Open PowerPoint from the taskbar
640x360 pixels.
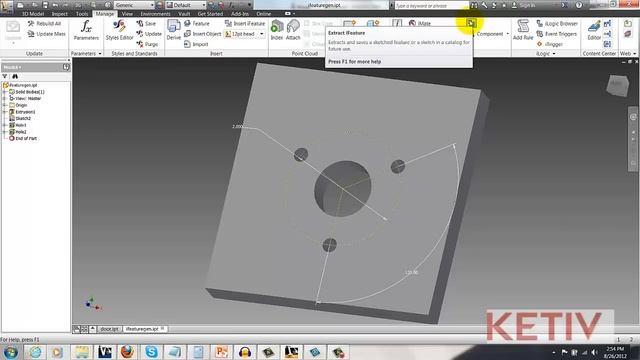click(x=222, y=351)
